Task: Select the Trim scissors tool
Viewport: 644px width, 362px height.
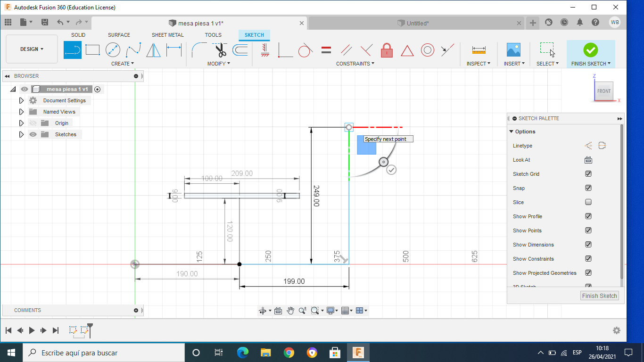Action: click(220, 49)
